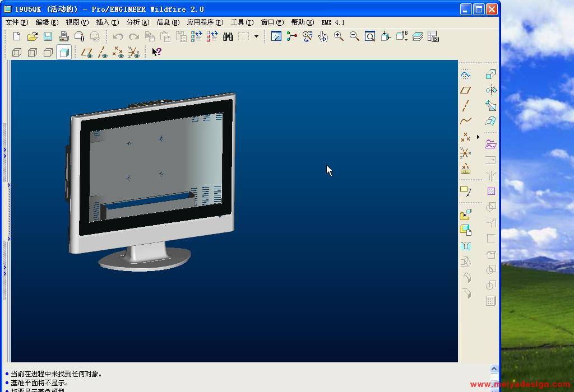The image size is (574, 392).
Task: Select the hand pan tool icon
Action: pyautogui.click(x=323, y=36)
